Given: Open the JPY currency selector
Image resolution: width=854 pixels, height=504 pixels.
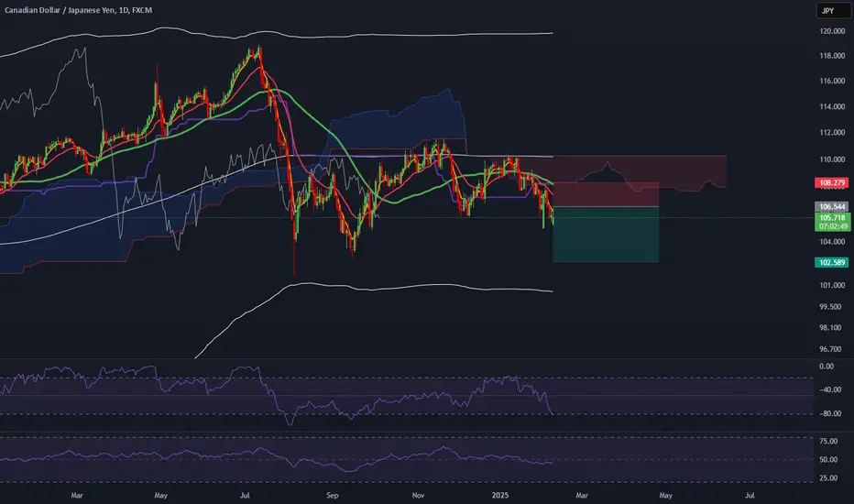Looking at the screenshot, I should 833,10.
